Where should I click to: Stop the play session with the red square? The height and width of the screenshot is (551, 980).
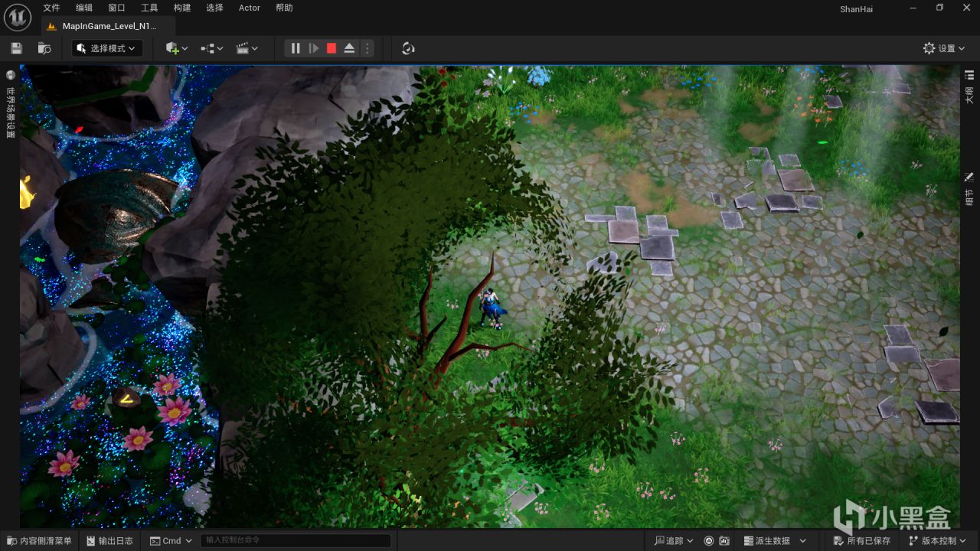click(332, 48)
